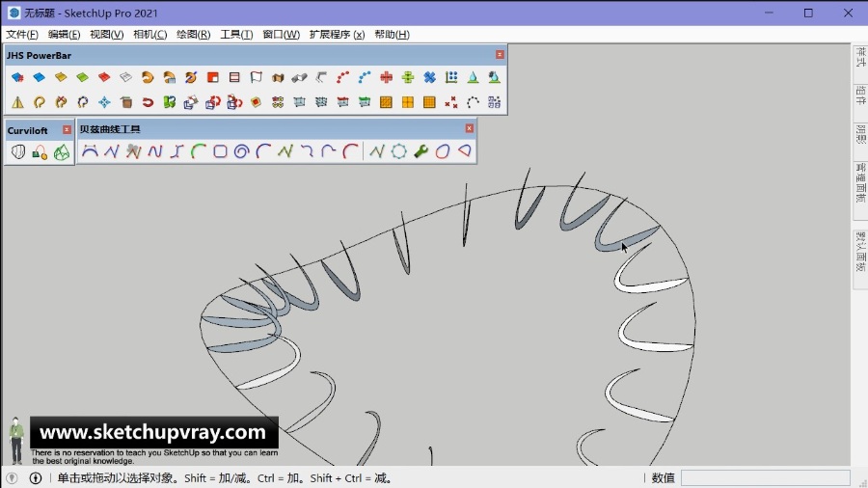Click the geo-location status bar icon
Image resolution: width=868 pixels, height=488 pixels.
(13, 478)
